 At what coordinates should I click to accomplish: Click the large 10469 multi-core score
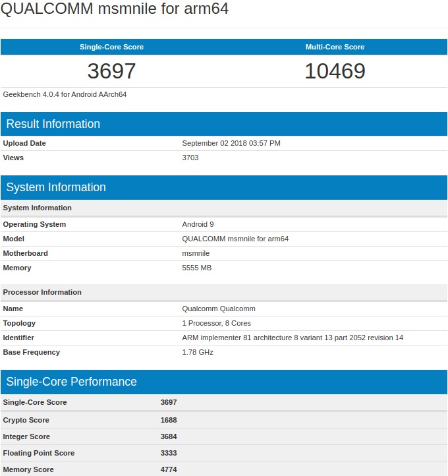[x=335, y=71]
